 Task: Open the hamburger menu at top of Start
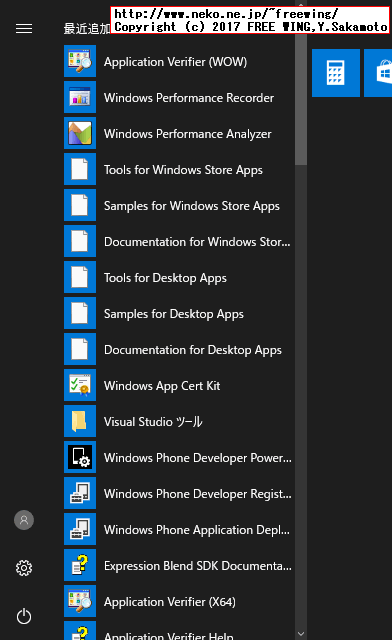pyautogui.click(x=24, y=29)
